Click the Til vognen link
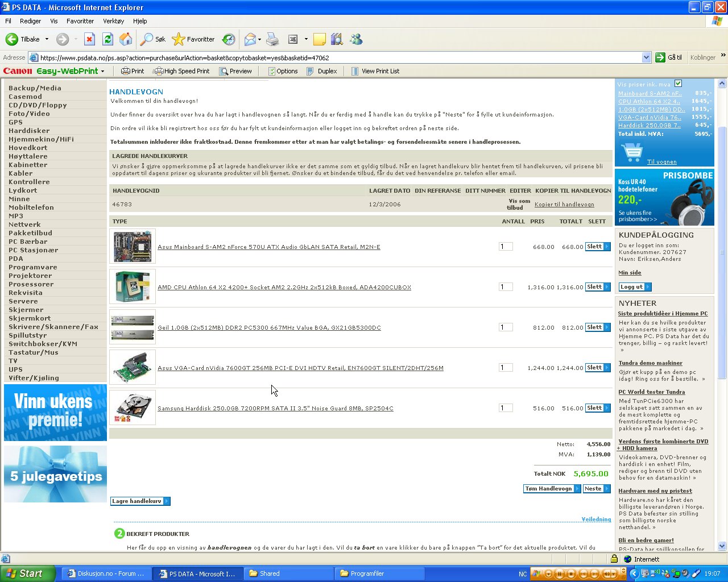The image size is (728, 582). (x=661, y=162)
